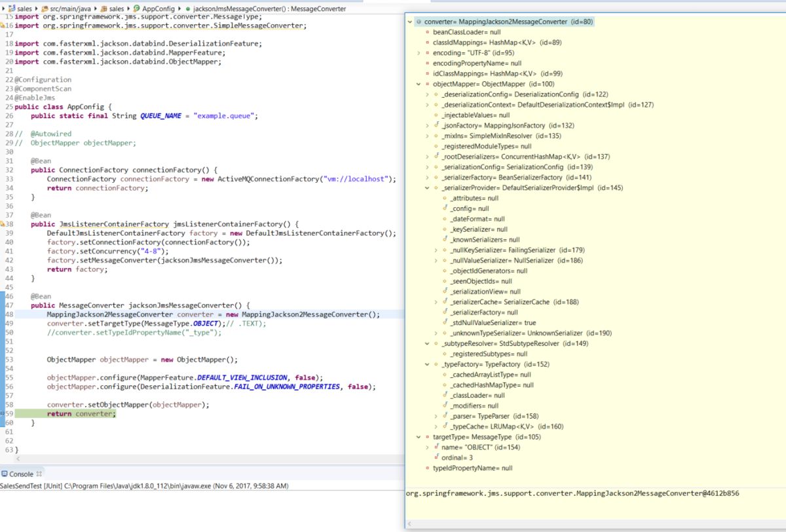
Task: Click the sales package icon in breadcrumb
Action: [x=104, y=9]
